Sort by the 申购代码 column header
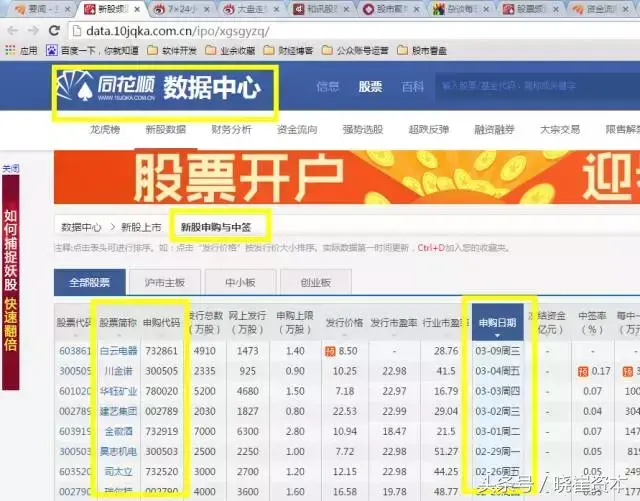Viewport: 640px width, 501px height. point(162,323)
